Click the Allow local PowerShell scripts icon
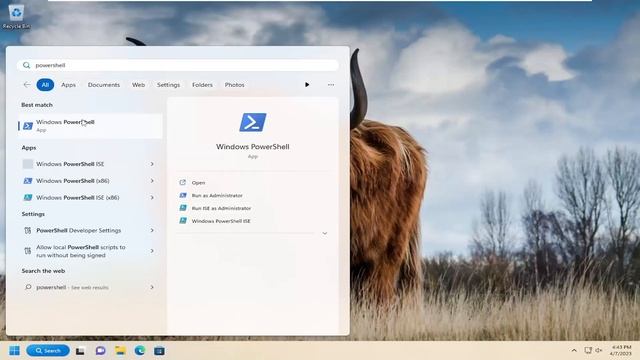 click(x=28, y=251)
